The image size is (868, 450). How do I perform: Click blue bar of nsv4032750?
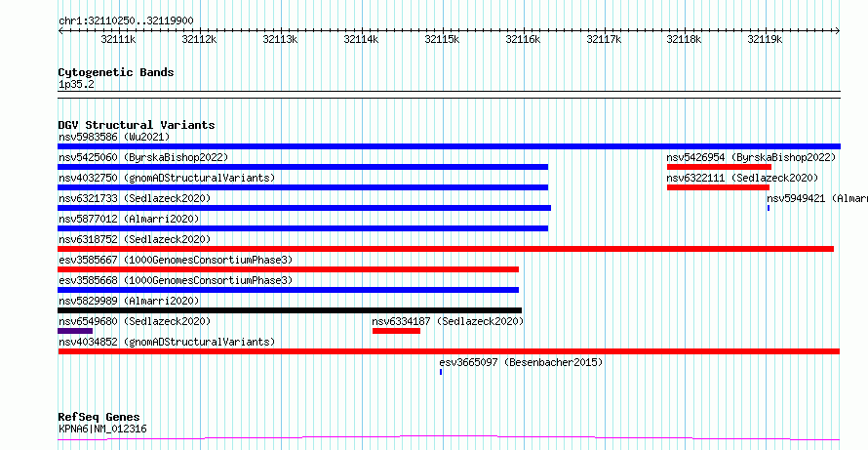(302, 187)
